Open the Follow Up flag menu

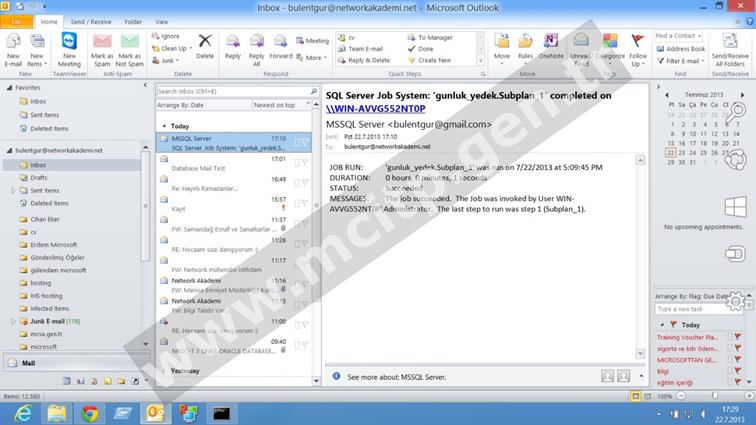(637, 50)
